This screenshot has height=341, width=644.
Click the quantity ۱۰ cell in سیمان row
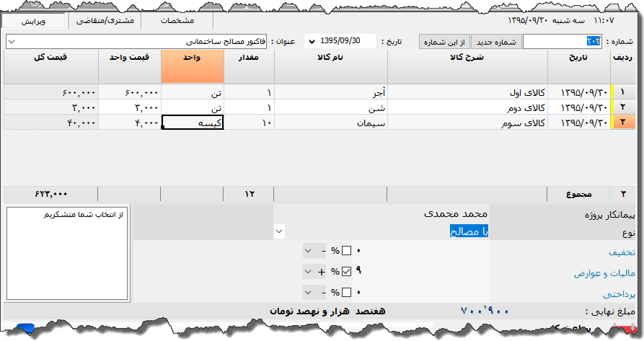[x=249, y=123]
